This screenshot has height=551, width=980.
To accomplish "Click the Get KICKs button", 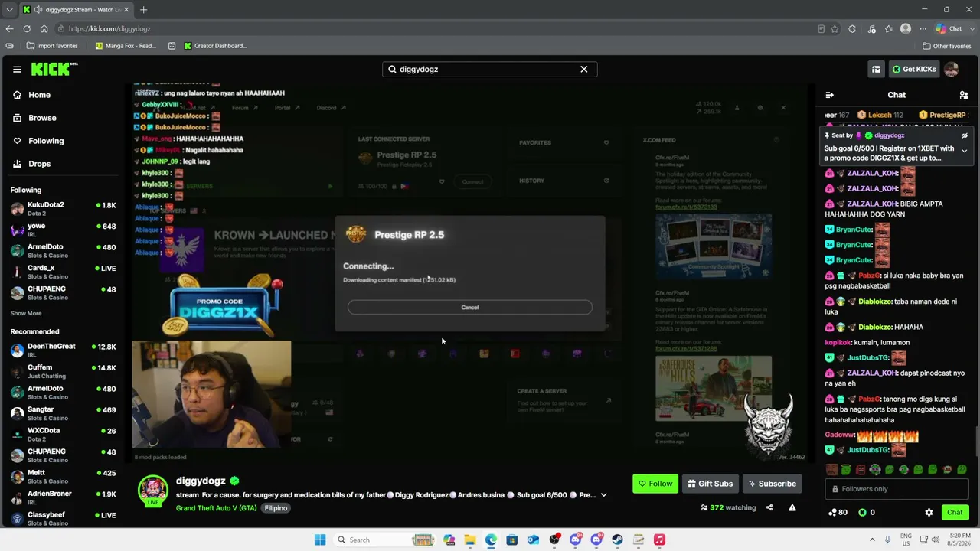I will pyautogui.click(x=913, y=69).
